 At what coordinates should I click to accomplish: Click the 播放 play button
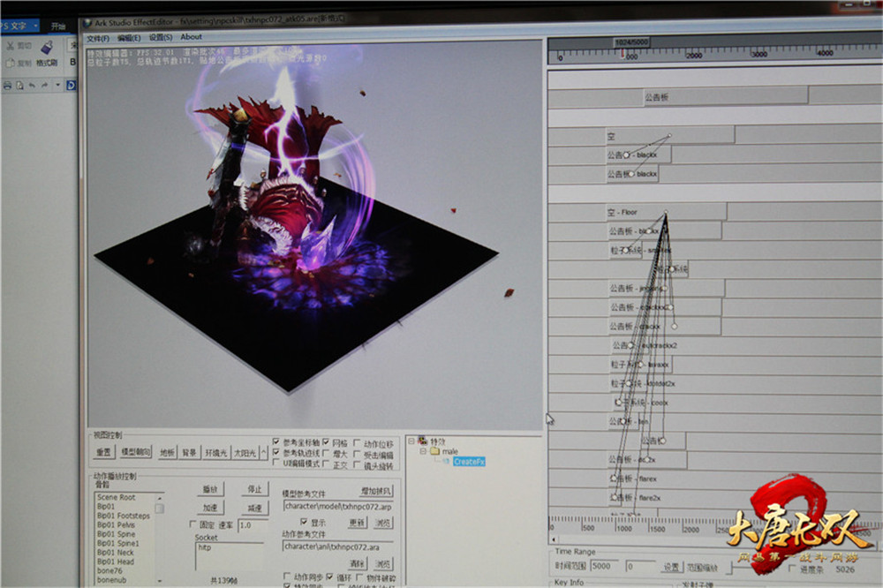tap(211, 489)
